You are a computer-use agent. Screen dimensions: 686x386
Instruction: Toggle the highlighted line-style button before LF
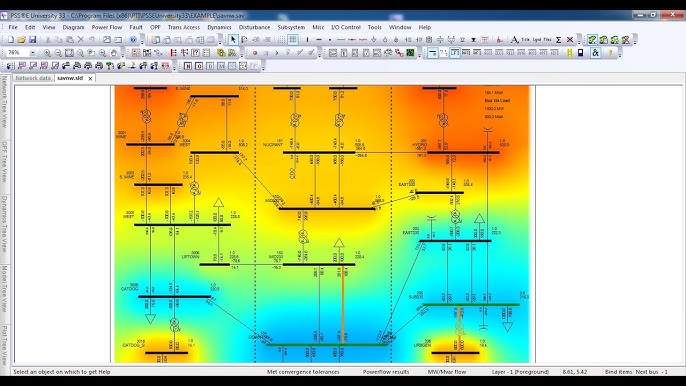(x=432, y=53)
